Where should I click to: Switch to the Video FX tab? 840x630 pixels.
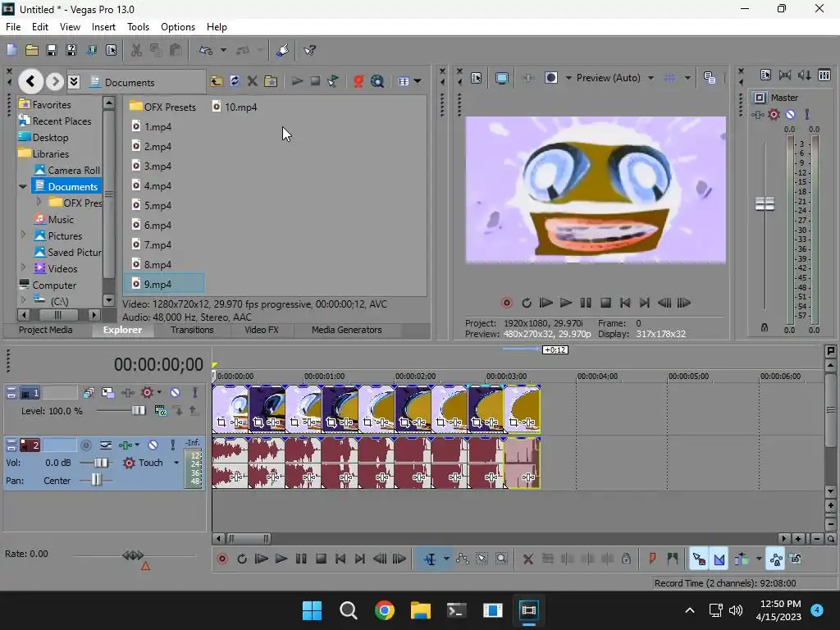coord(262,330)
